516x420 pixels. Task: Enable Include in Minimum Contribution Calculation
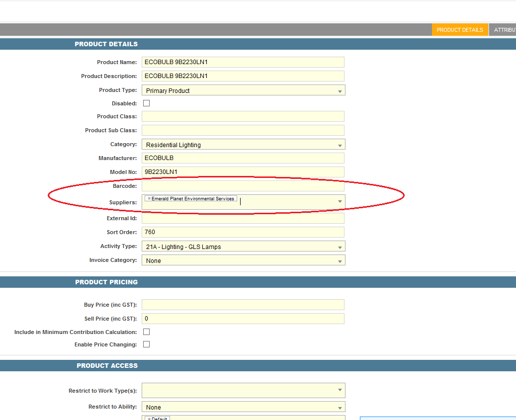pos(146,332)
